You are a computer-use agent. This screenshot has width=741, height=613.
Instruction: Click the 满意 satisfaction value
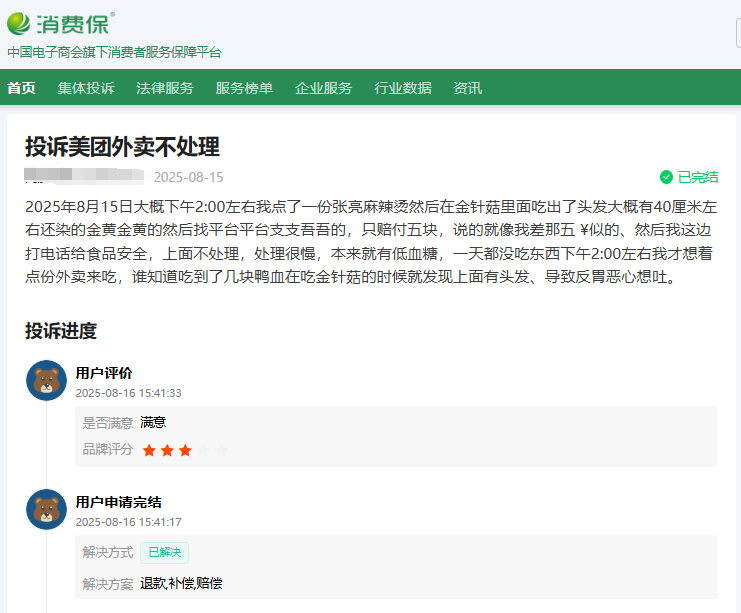153,422
